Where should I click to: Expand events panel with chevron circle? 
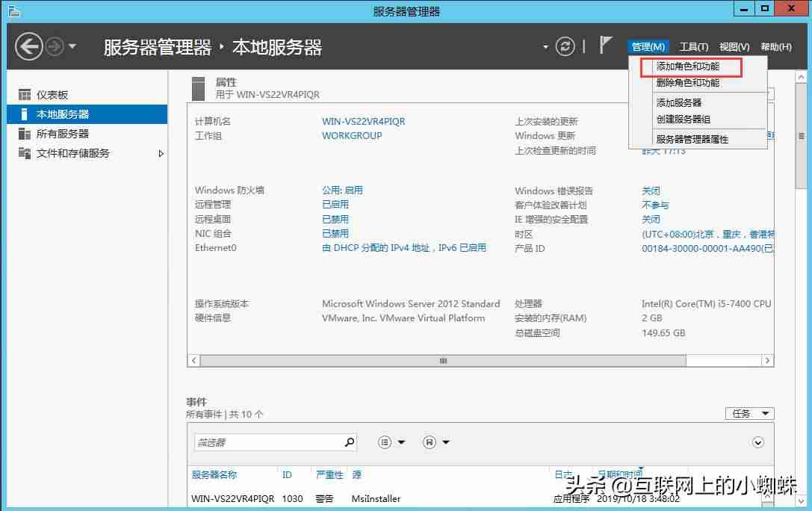click(757, 442)
